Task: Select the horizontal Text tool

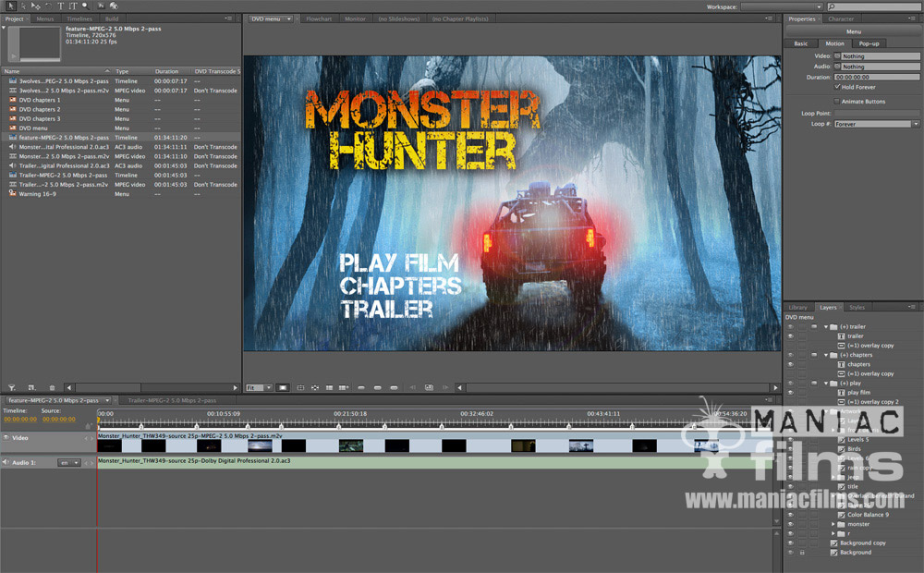Action: click(60, 6)
